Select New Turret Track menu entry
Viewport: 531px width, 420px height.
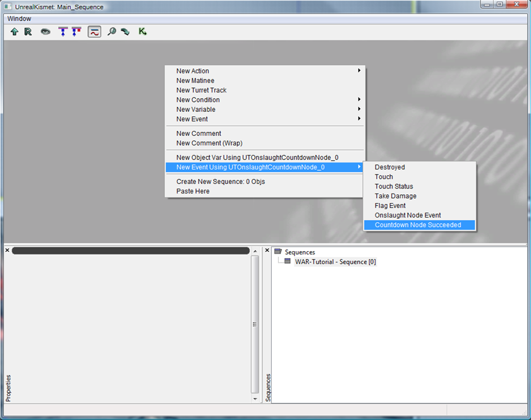click(x=265, y=90)
